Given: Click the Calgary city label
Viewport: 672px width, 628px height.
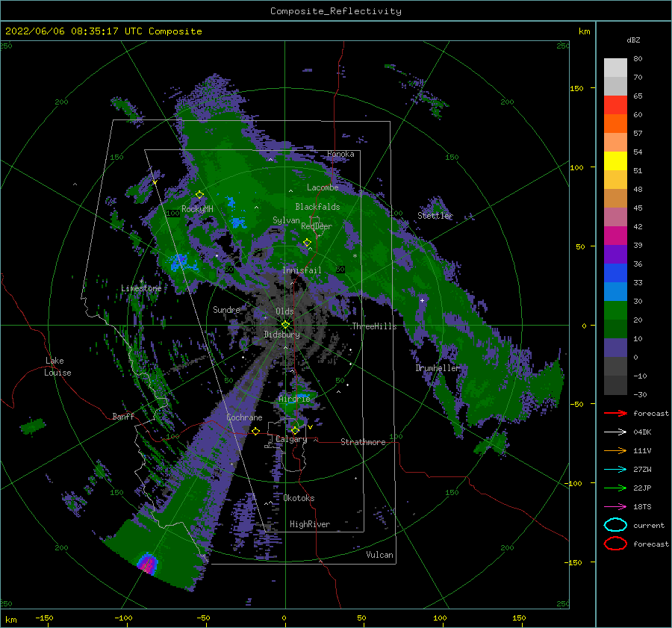Looking at the screenshot, I should click(291, 439).
